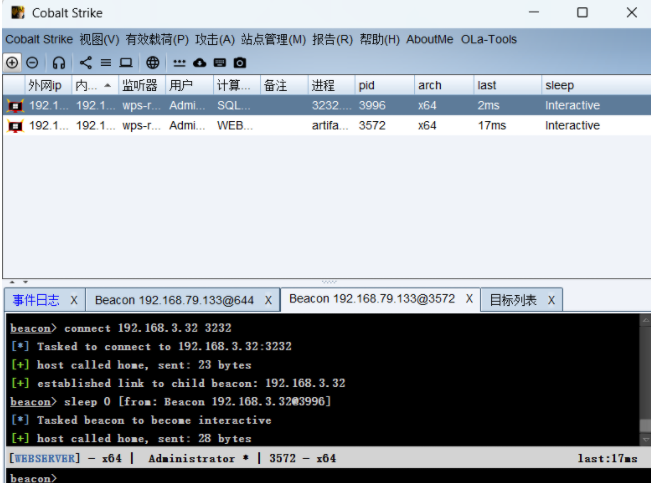This screenshot has height=483, width=651.
Task: Open the 有效载荷(P) menu
Action: pyautogui.click(x=157, y=39)
